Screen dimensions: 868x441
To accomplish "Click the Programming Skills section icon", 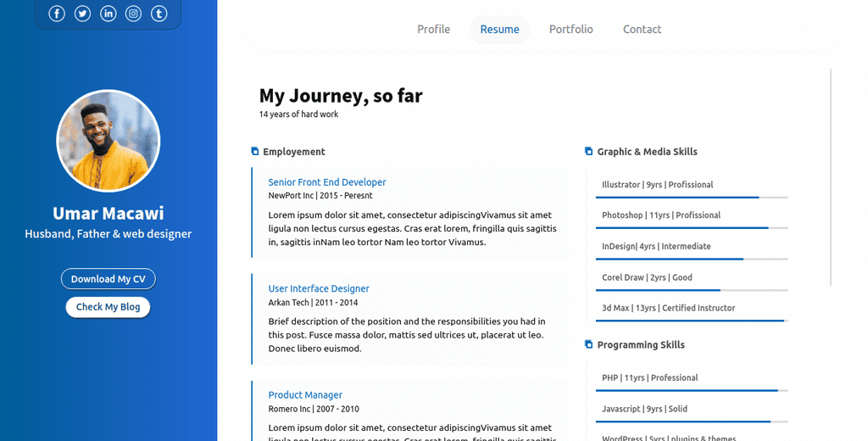I will coord(589,344).
